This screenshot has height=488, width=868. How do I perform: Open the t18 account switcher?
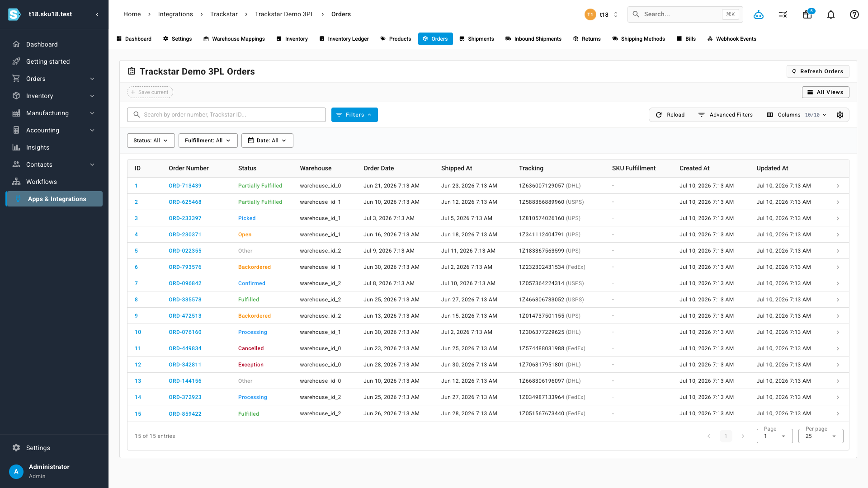[x=601, y=14]
